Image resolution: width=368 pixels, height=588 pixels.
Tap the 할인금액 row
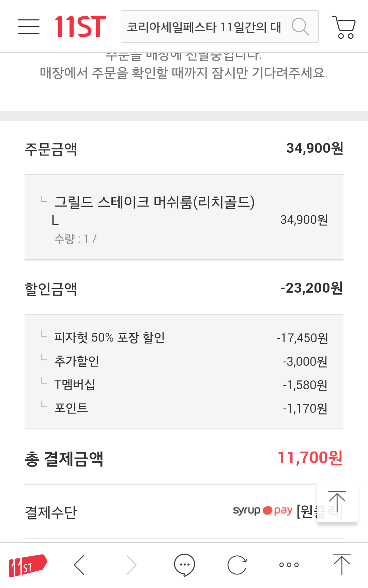pos(184,289)
